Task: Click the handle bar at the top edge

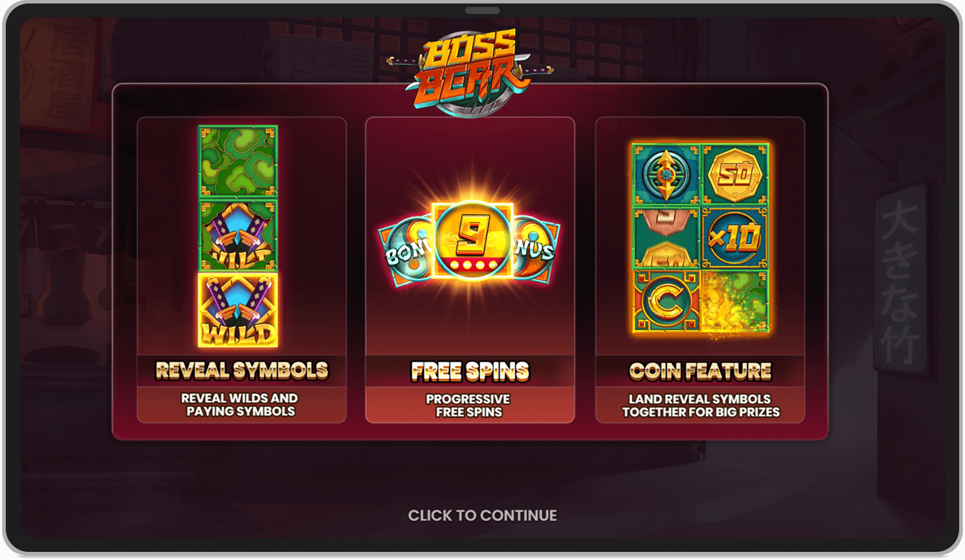Action: click(482, 10)
